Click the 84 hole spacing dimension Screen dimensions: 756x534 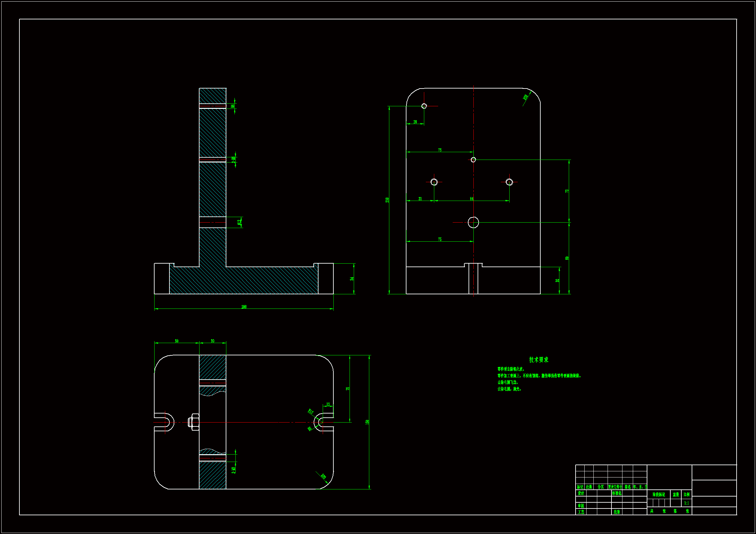(471, 199)
